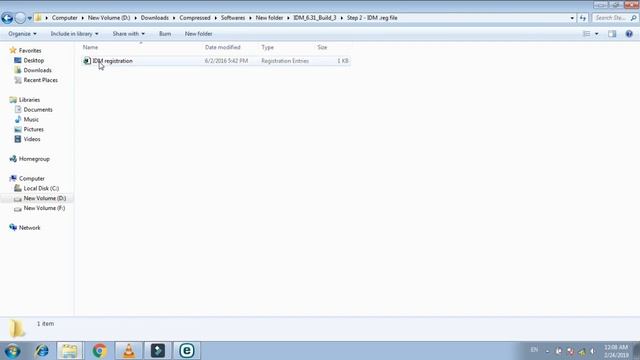Open IDM_6.31_Build_3 breadcrumb segment
The height and width of the screenshot is (360, 640).
click(315, 18)
